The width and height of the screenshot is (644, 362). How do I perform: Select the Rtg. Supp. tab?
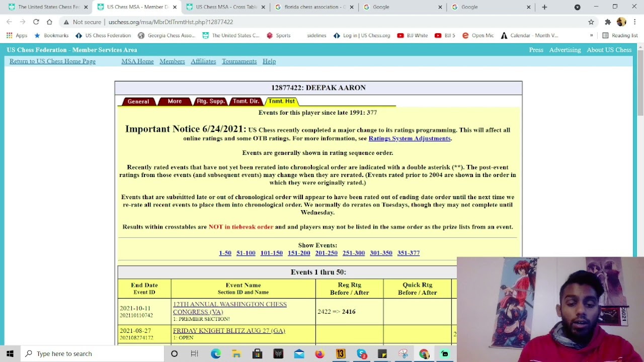(x=210, y=102)
